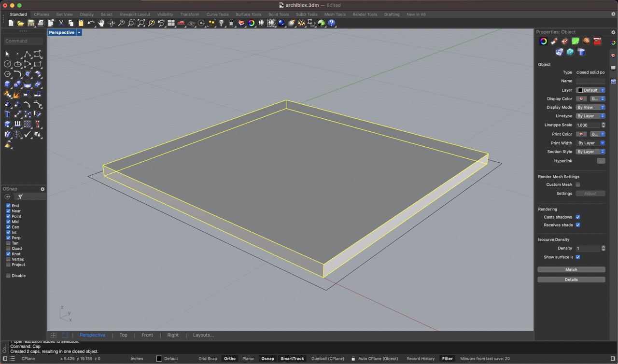The image size is (618, 364).
Task: Open the light bulb show/hide icon
Action: pos(221,23)
